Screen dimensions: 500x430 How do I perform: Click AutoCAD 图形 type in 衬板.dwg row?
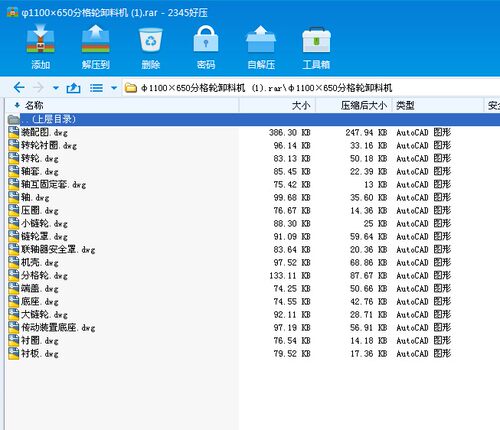[424, 354]
